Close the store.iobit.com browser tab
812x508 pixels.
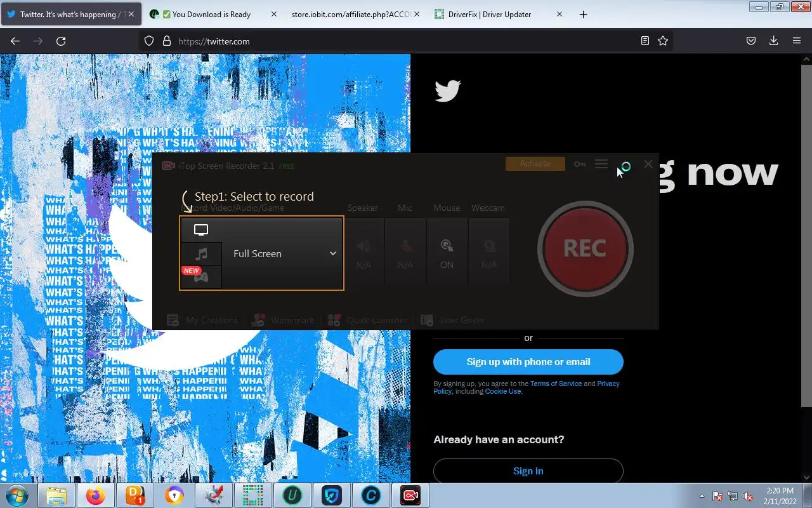pyautogui.click(x=417, y=14)
